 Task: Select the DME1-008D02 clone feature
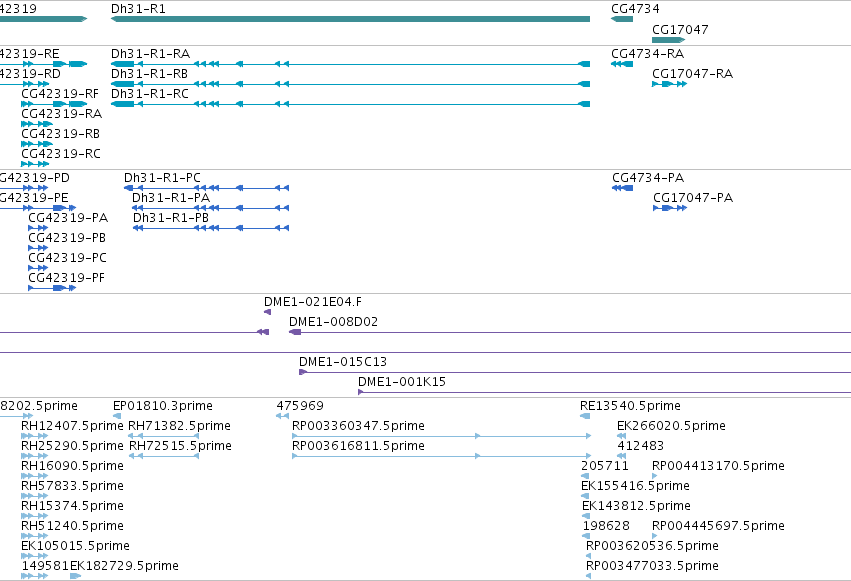(570, 332)
